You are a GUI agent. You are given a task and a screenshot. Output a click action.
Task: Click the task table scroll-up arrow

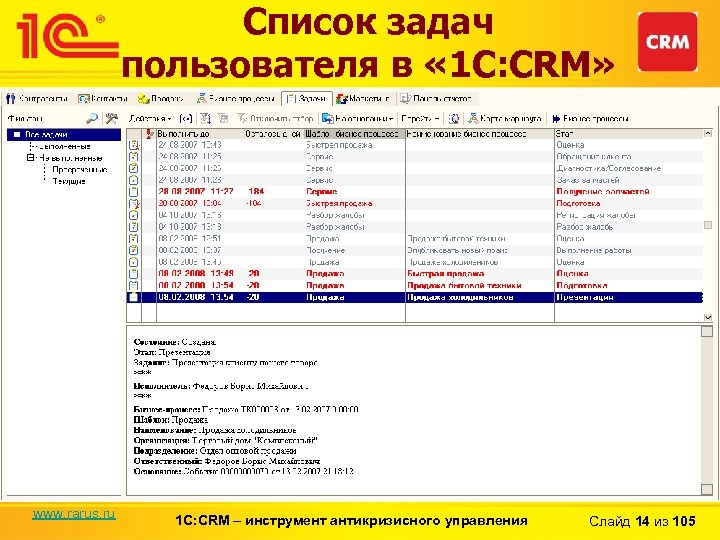[708, 134]
